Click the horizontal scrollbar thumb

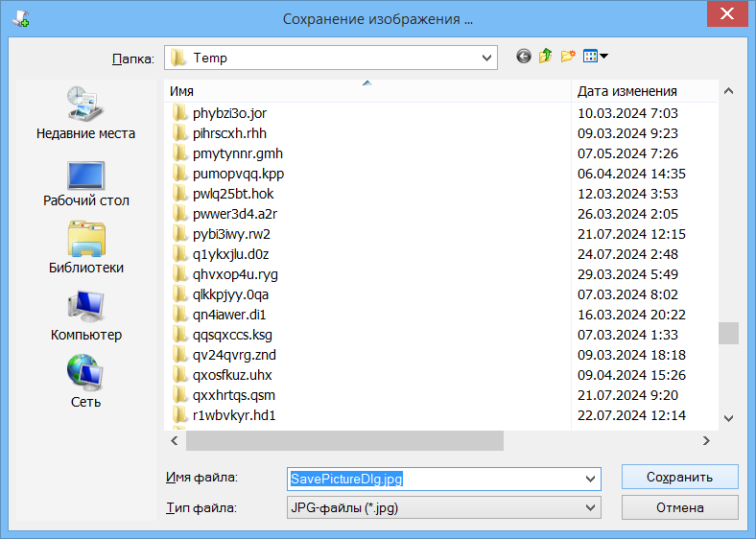344,440
